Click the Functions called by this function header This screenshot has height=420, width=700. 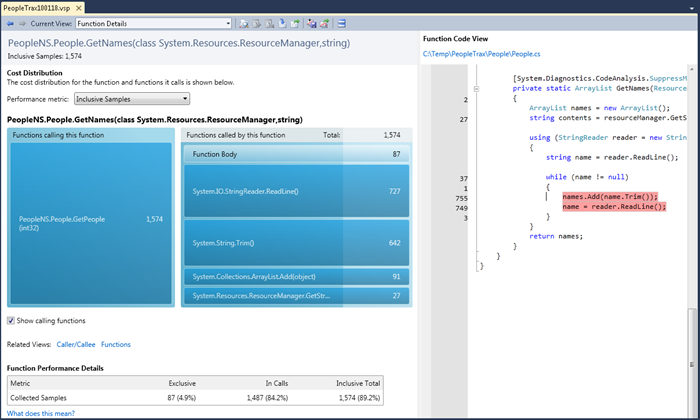[x=236, y=135]
